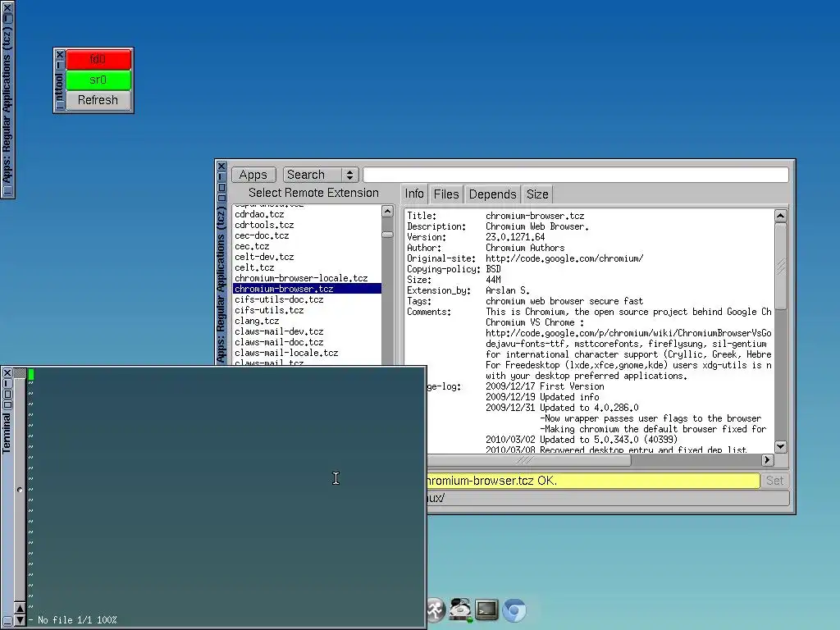
Task: Select claws-mail-doc.tcz in the list
Action: 307,342
